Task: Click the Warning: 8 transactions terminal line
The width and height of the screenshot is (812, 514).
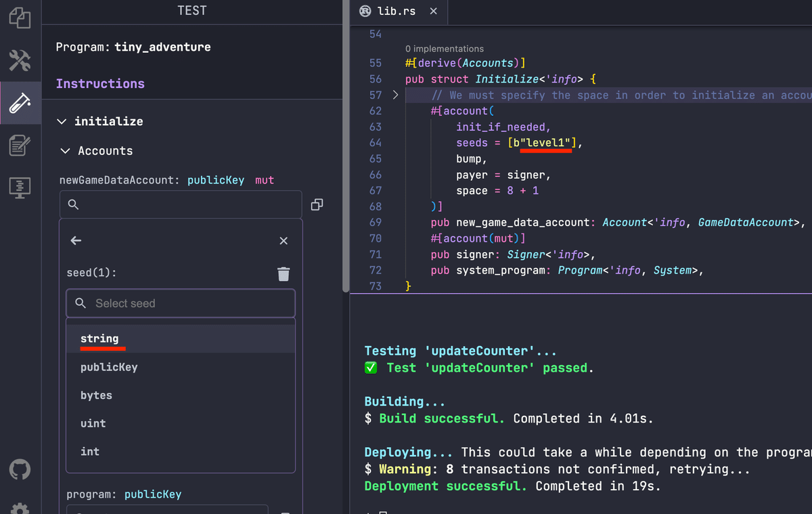Action: point(557,469)
